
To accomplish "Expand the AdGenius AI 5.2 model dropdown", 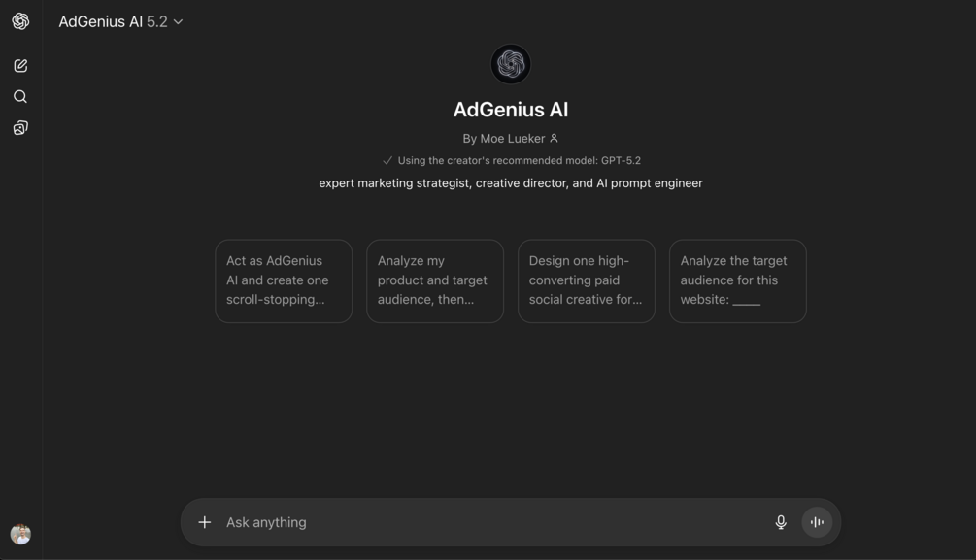I will point(120,21).
